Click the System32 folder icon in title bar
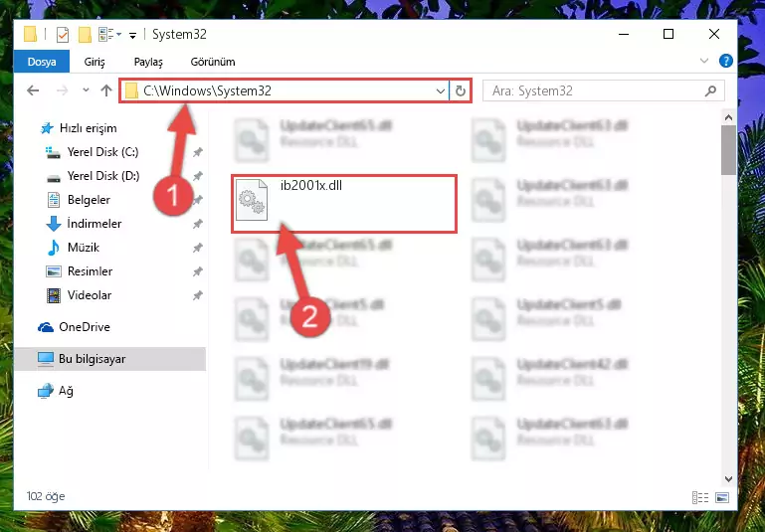Viewport: 765px width, 532px height. pyautogui.click(x=30, y=34)
